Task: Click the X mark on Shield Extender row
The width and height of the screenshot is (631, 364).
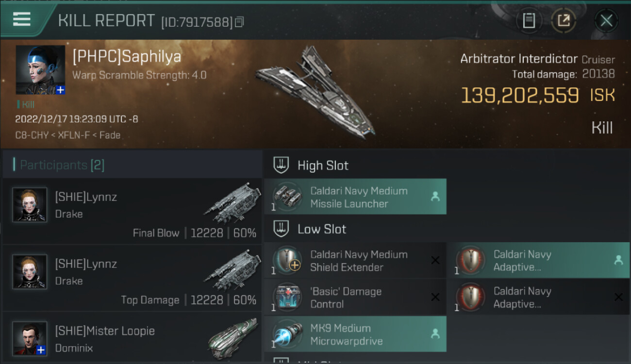Action: [x=435, y=260]
